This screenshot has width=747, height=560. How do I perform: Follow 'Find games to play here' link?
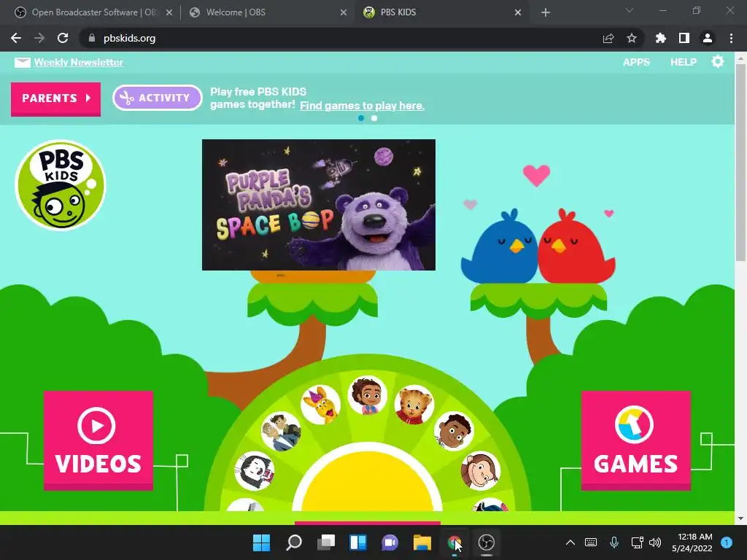pyautogui.click(x=362, y=106)
